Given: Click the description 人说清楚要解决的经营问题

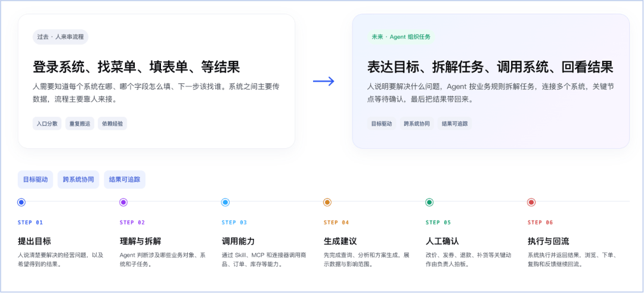Looking at the screenshot, I should [61, 260].
